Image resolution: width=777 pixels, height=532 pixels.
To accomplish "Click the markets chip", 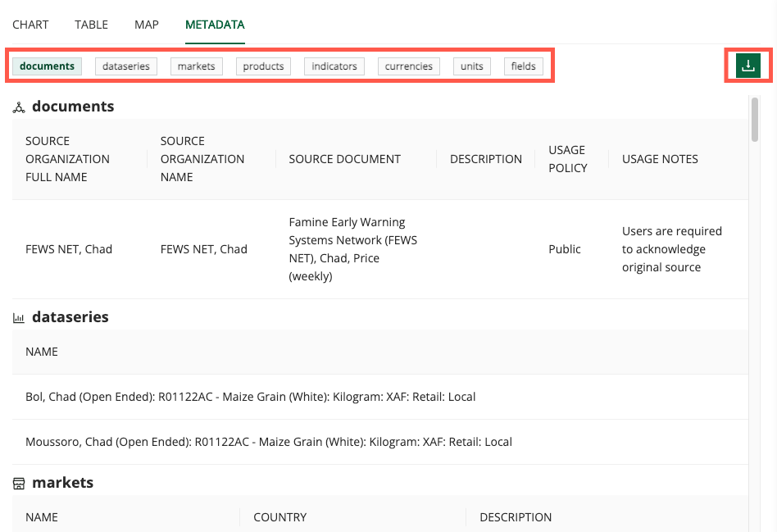I will (x=196, y=66).
